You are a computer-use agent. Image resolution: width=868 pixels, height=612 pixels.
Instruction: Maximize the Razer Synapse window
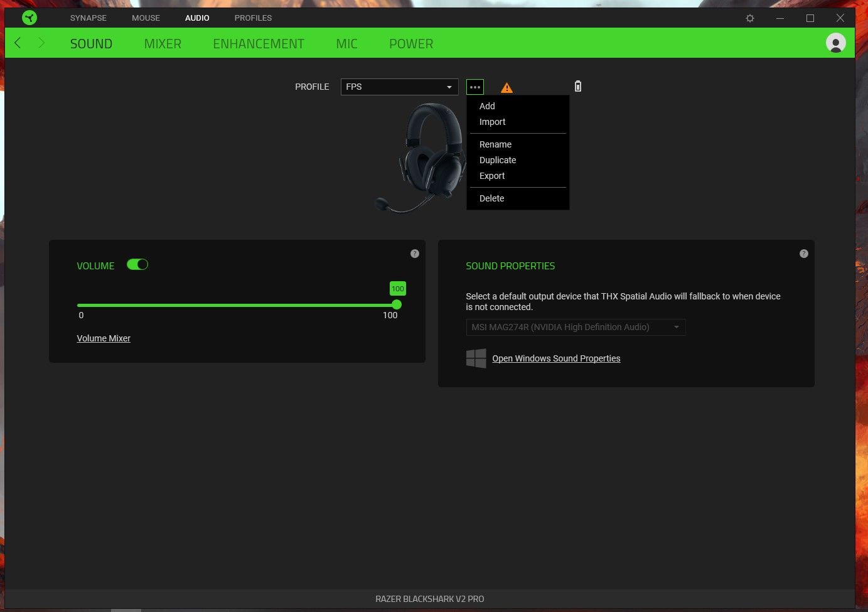coord(810,18)
